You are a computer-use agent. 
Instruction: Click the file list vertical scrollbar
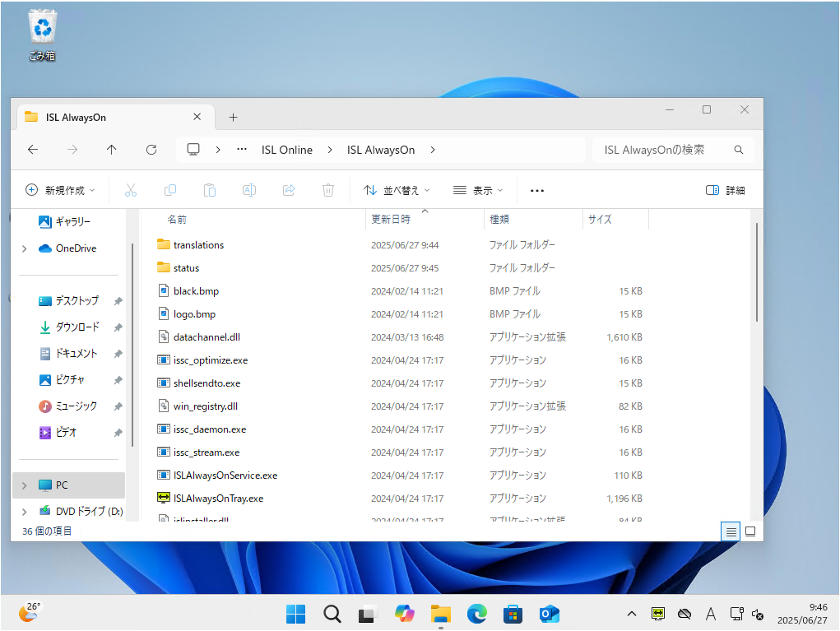tap(756, 272)
